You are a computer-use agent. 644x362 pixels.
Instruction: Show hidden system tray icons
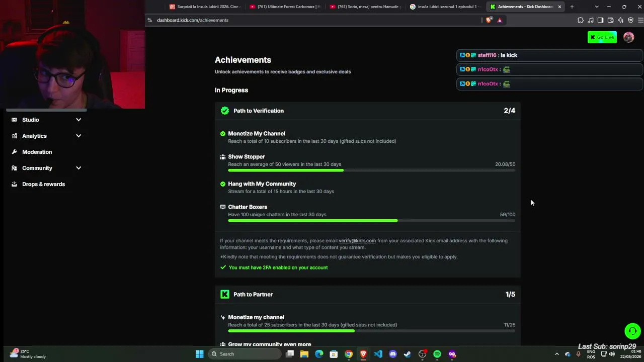point(556,354)
